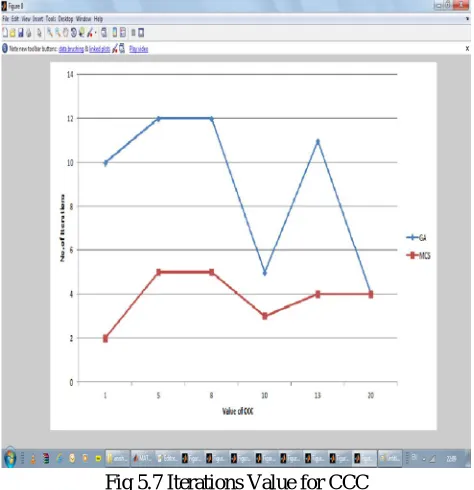Image resolution: width=474 pixels, height=490 pixels.
Task: Select the GA data point at CCC 10
Action: pyautogui.click(x=265, y=273)
